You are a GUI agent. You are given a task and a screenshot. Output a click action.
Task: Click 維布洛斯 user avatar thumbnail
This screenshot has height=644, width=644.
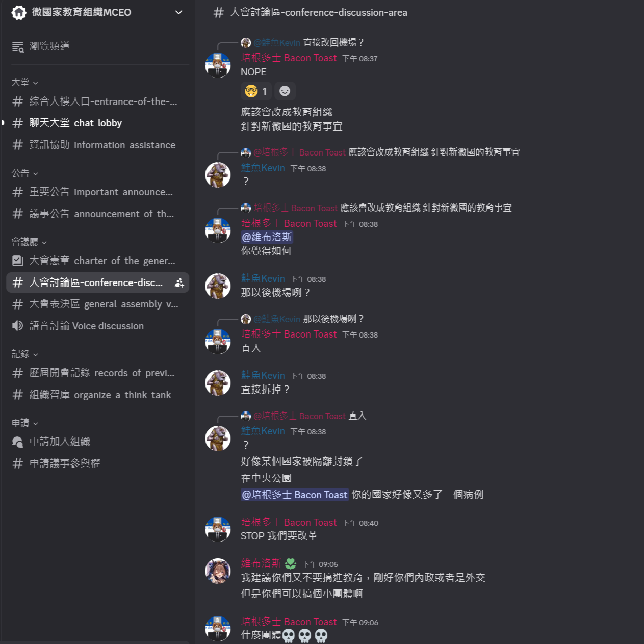click(218, 571)
